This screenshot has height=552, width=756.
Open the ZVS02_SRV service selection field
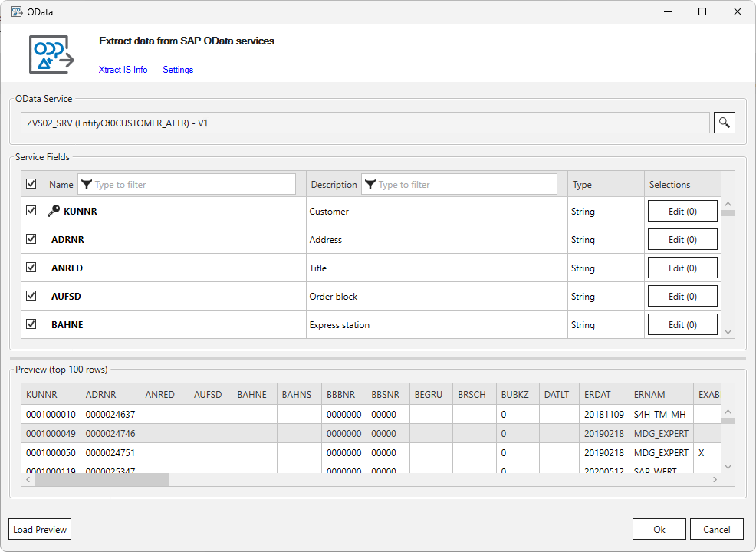(364, 122)
